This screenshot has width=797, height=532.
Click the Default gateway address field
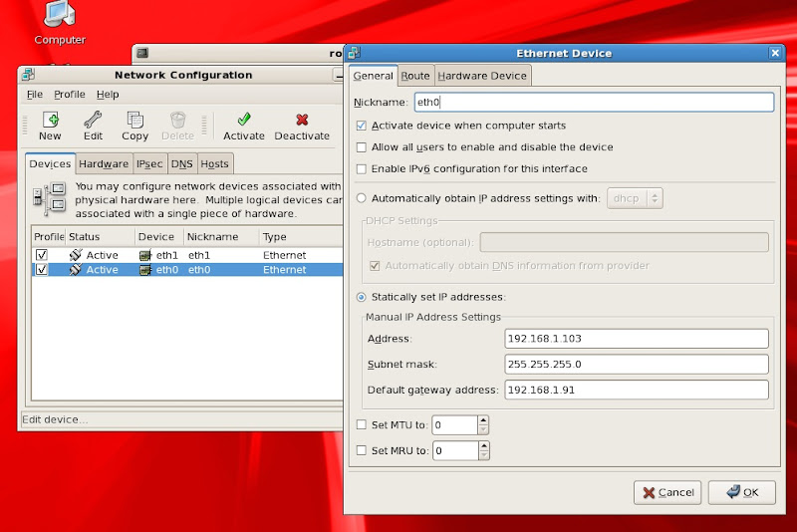pyautogui.click(x=637, y=390)
